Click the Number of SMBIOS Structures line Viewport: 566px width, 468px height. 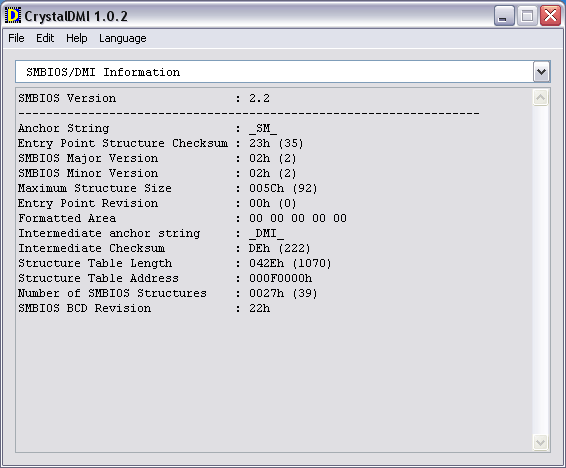point(167,293)
